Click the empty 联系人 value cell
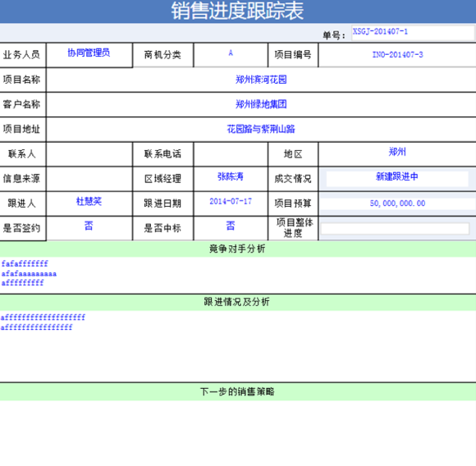476x466 pixels. coord(89,154)
